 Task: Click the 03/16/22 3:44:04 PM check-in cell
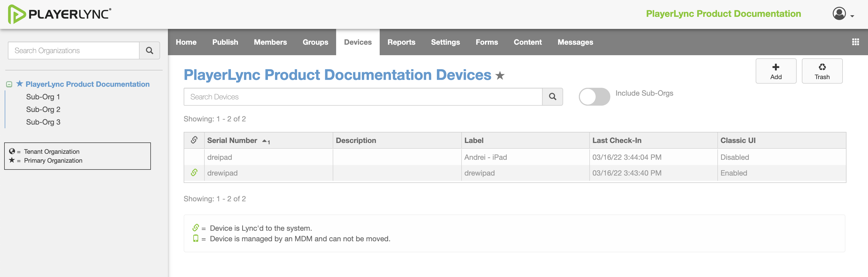(x=653, y=157)
